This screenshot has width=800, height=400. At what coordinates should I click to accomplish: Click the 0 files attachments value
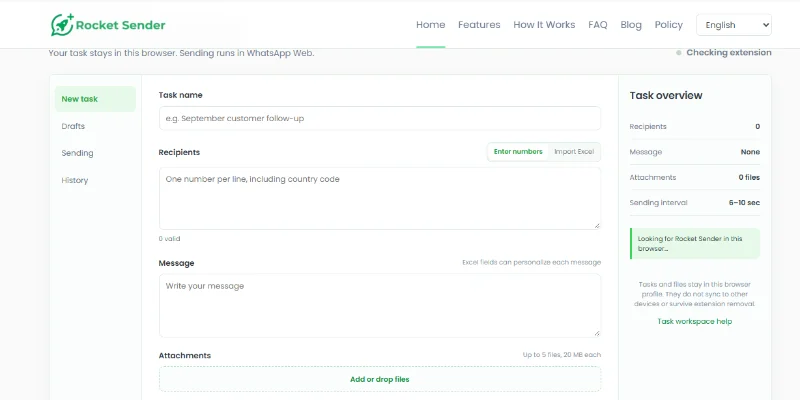(749, 178)
